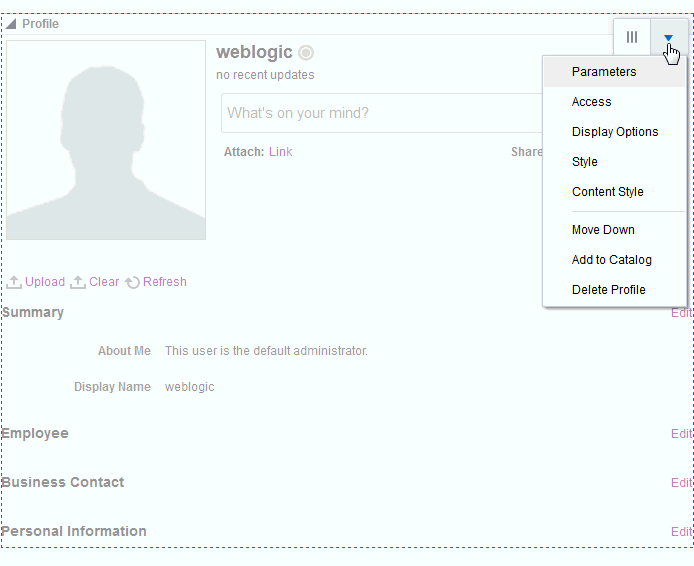Edit the Business Contact section
Image resolution: width=694 pixels, height=566 pixels.
(681, 483)
